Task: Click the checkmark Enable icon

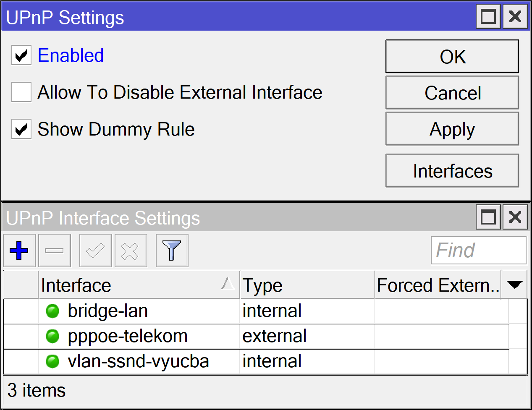Action: pos(95,251)
